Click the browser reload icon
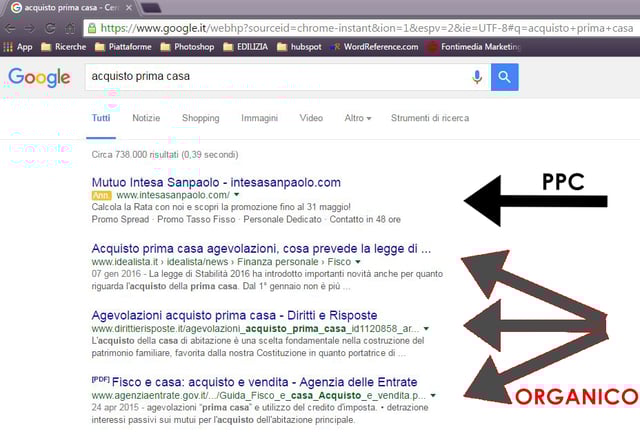 tap(65, 28)
